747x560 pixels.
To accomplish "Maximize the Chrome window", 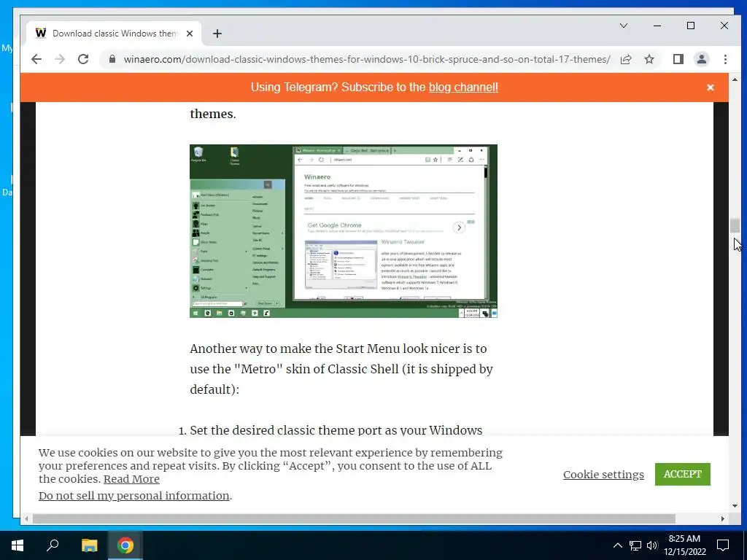I will click(690, 26).
